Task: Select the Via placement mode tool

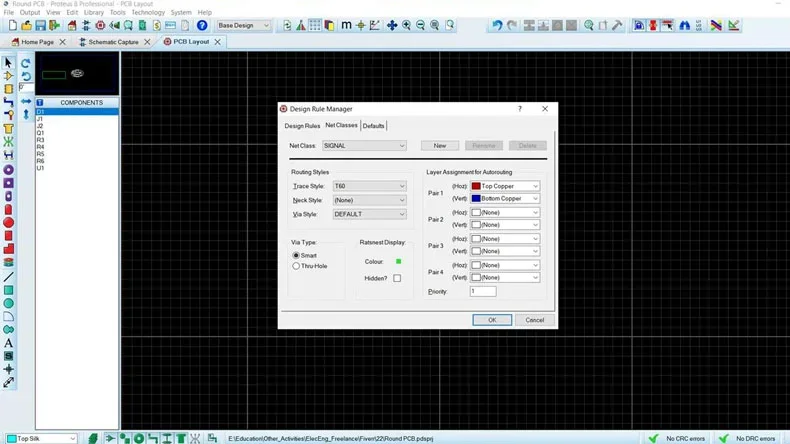Action: 8,115
